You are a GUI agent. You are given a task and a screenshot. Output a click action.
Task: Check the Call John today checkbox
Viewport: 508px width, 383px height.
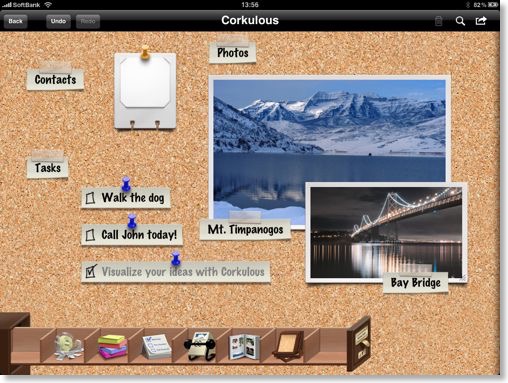pyautogui.click(x=90, y=235)
